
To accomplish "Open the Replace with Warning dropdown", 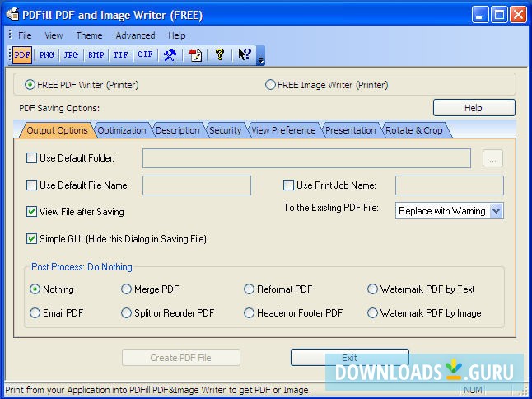I will click(496, 211).
